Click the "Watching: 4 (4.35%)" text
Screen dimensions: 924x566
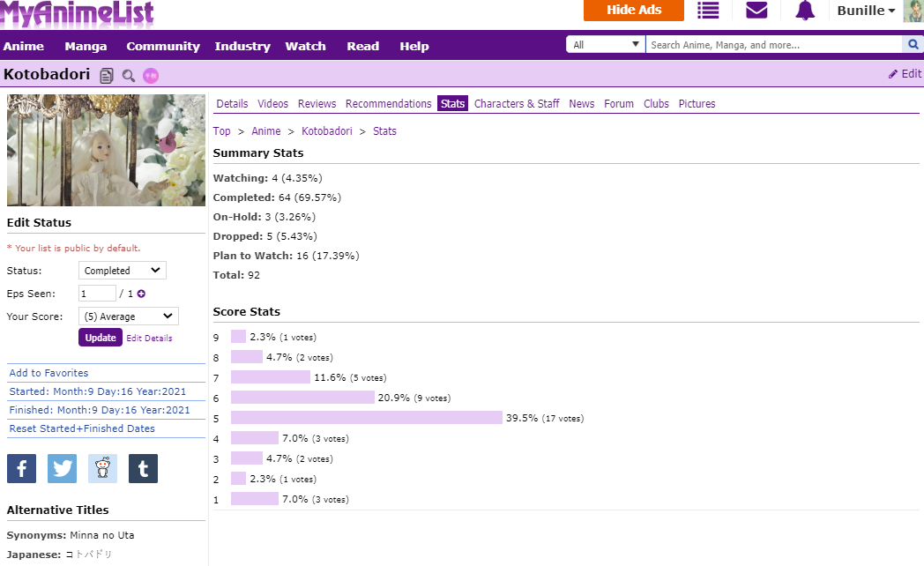coord(267,178)
